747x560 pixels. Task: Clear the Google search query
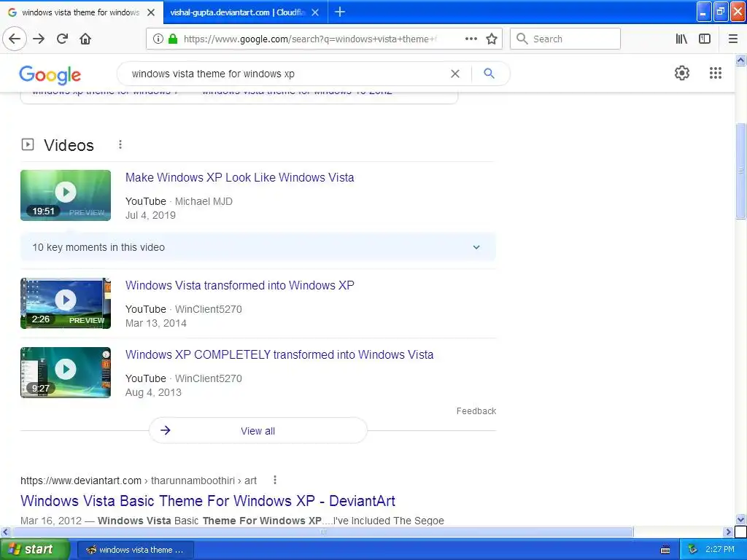pyautogui.click(x=455, y=74)
